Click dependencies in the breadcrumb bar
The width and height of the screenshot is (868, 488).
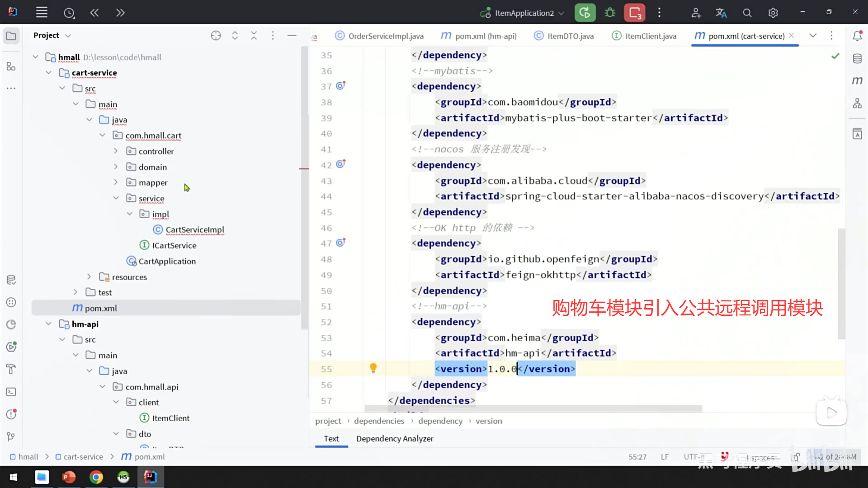[379, 421]
